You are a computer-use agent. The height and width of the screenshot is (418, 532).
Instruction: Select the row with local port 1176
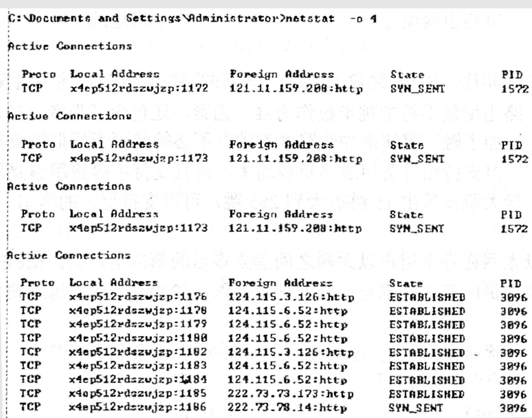274,297
